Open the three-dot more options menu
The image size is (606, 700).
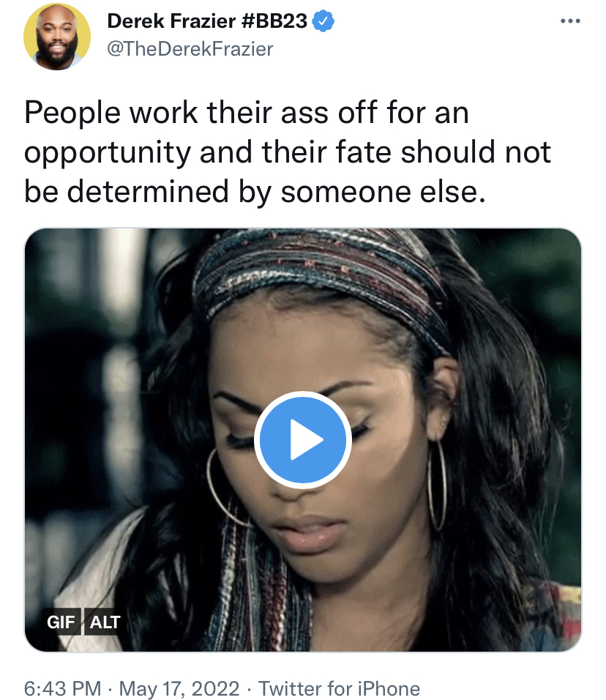570,21
